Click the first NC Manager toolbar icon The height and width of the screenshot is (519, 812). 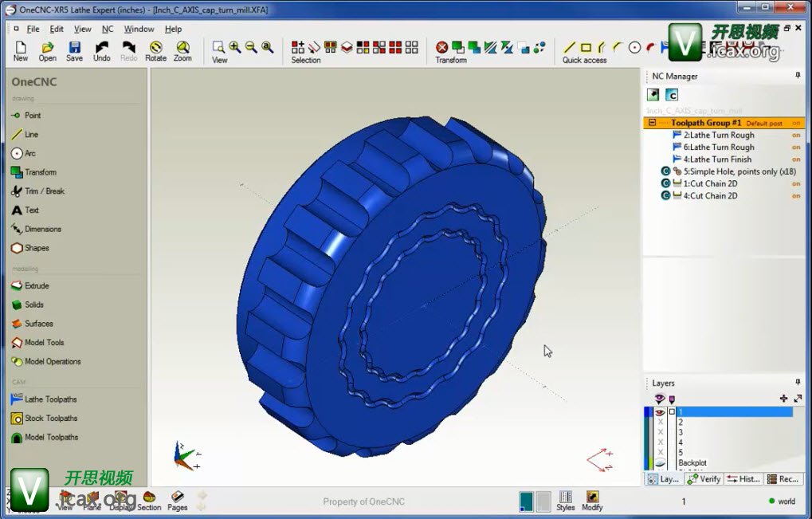(653, 95)
